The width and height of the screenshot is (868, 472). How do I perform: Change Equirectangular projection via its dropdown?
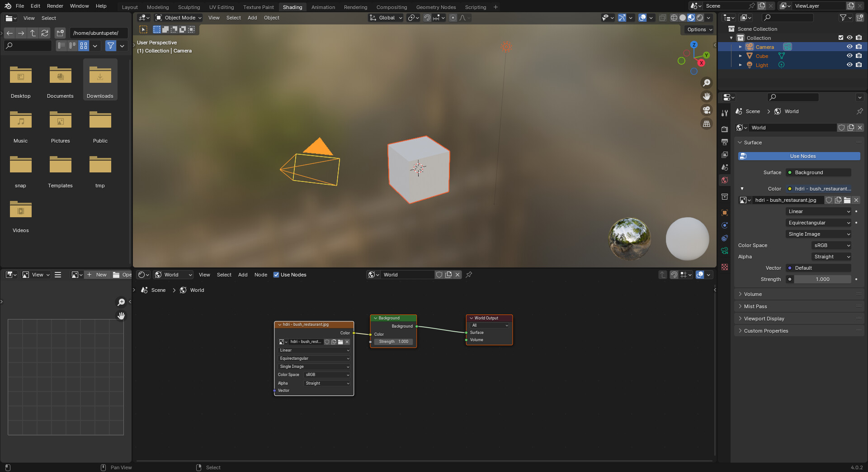click(818, 222)
